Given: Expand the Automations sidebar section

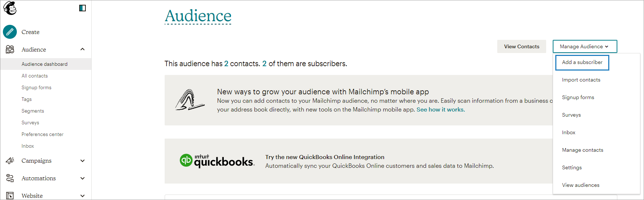Looking at the screenshot, I should point(83,178).
